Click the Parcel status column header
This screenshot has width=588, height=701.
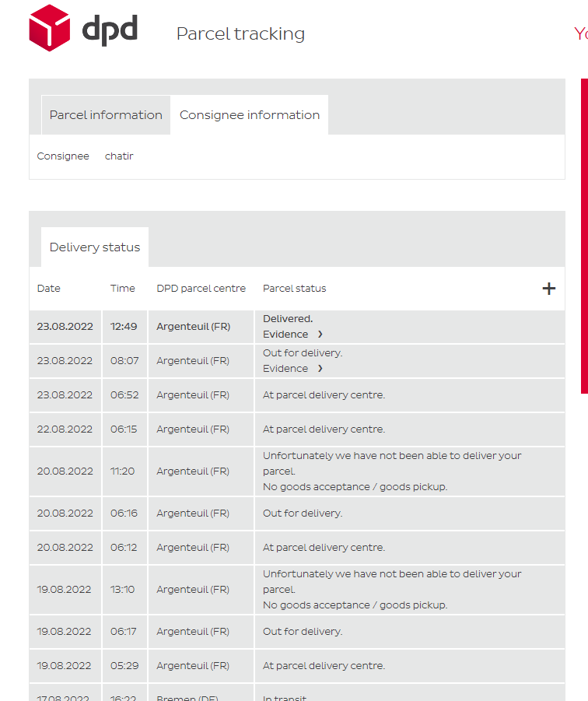click(294, 289)
